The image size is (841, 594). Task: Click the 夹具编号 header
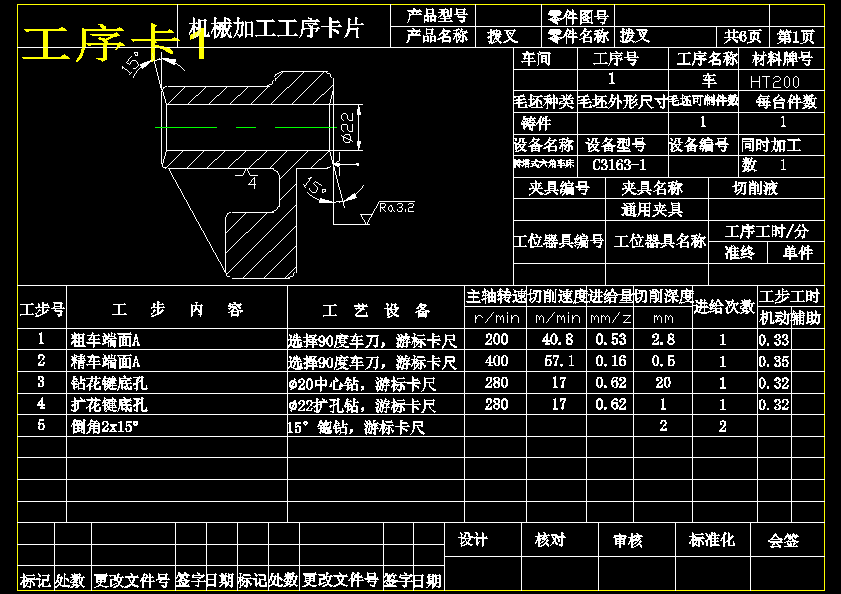(x=559, y=188)
